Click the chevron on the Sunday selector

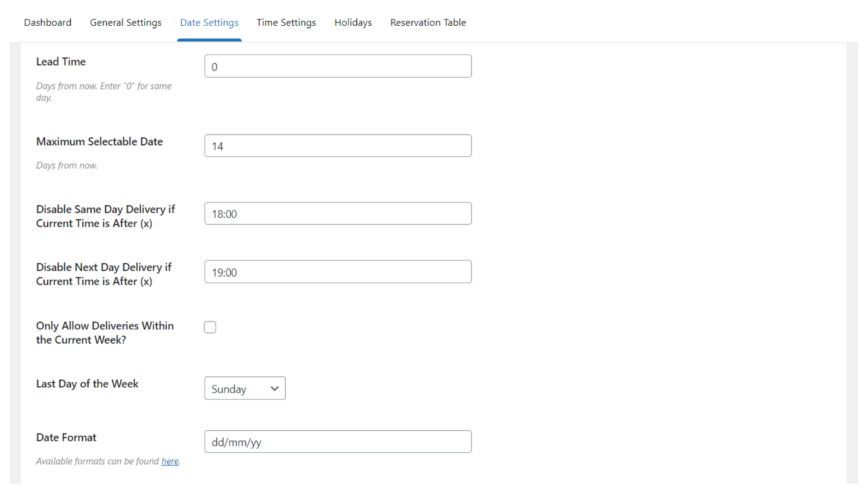pos(274,388)
